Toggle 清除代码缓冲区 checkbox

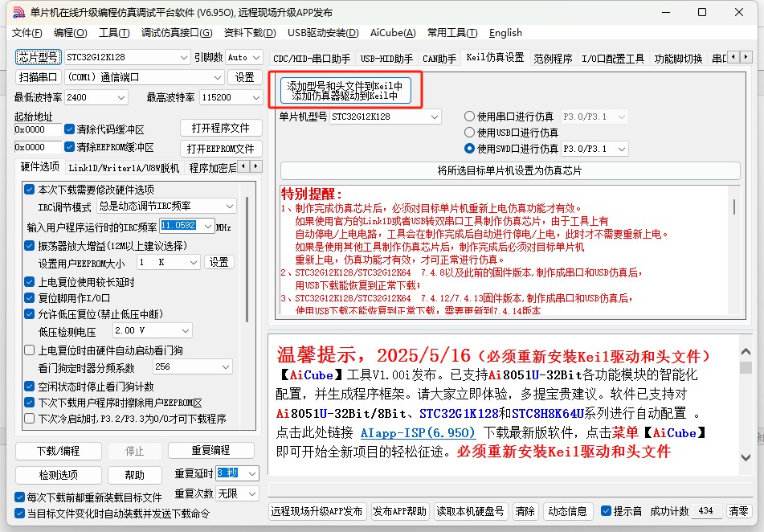point(69,129)
